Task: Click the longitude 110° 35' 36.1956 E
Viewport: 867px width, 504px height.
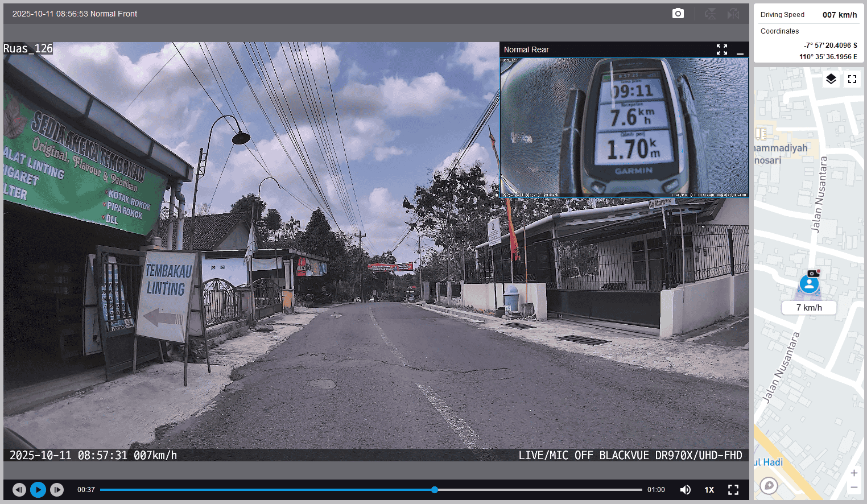Action: pyautogui.click(x=828, y=57)
